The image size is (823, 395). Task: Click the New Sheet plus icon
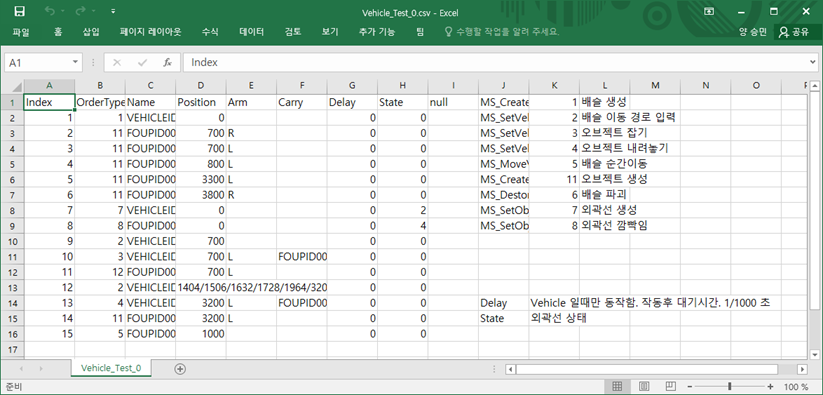(180, 369)
